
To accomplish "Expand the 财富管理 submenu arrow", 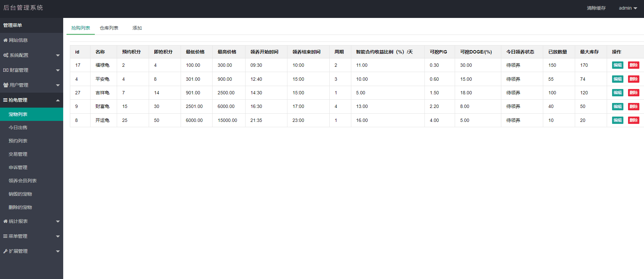I will (x=58, y=70).
